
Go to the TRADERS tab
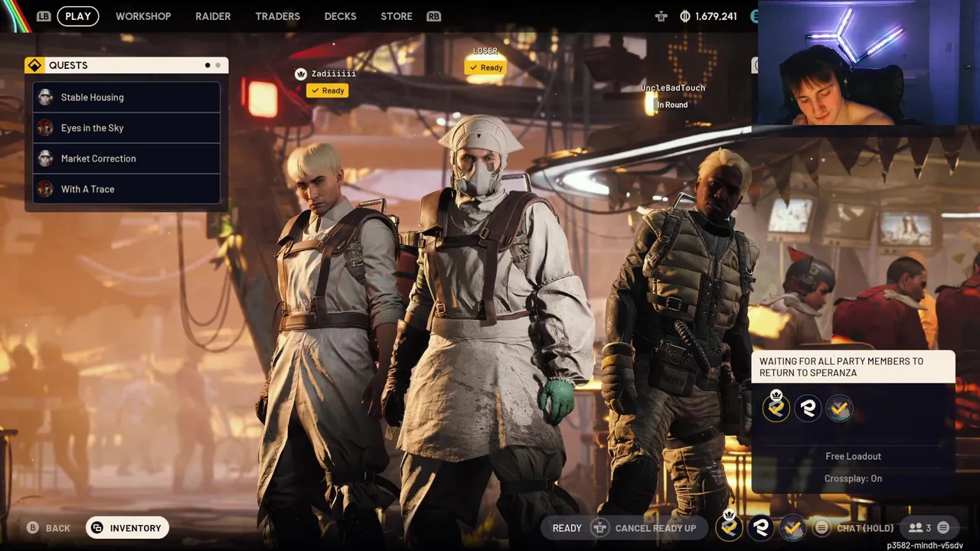[277, 16]
